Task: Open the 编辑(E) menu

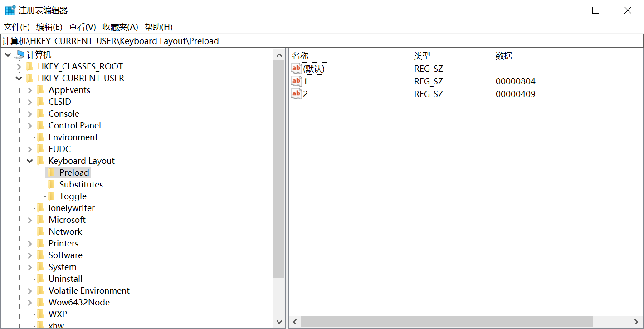Action: 49,27
